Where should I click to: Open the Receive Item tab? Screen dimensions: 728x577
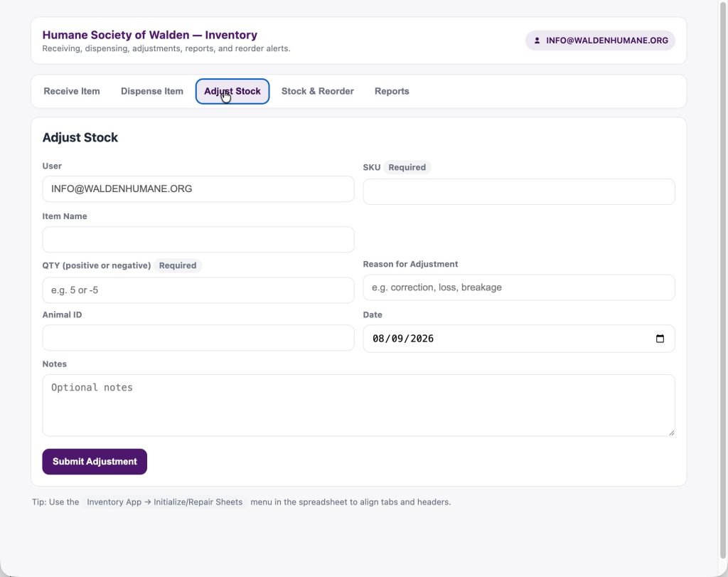[72, 91]
